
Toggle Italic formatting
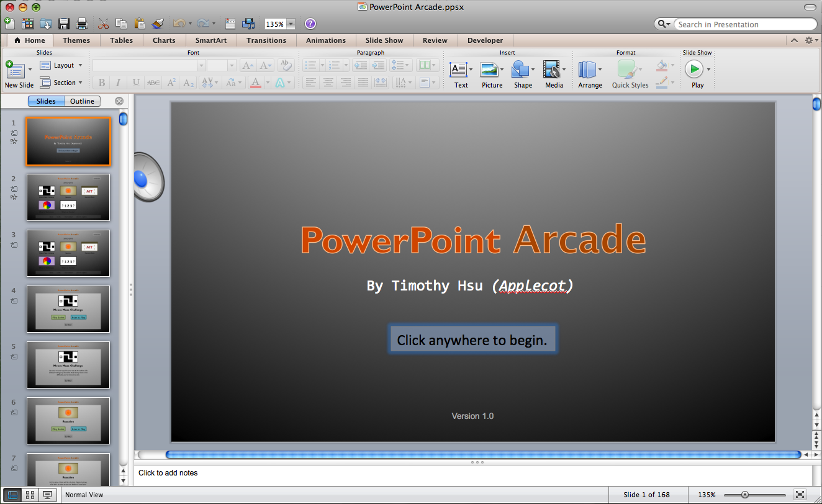[119, 82]
